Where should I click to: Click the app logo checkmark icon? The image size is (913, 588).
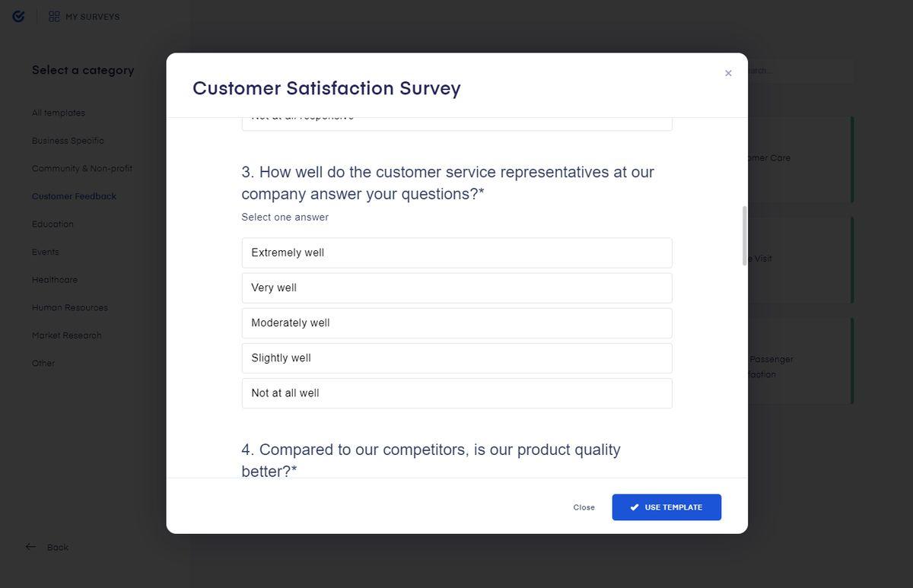pos(18,16)
